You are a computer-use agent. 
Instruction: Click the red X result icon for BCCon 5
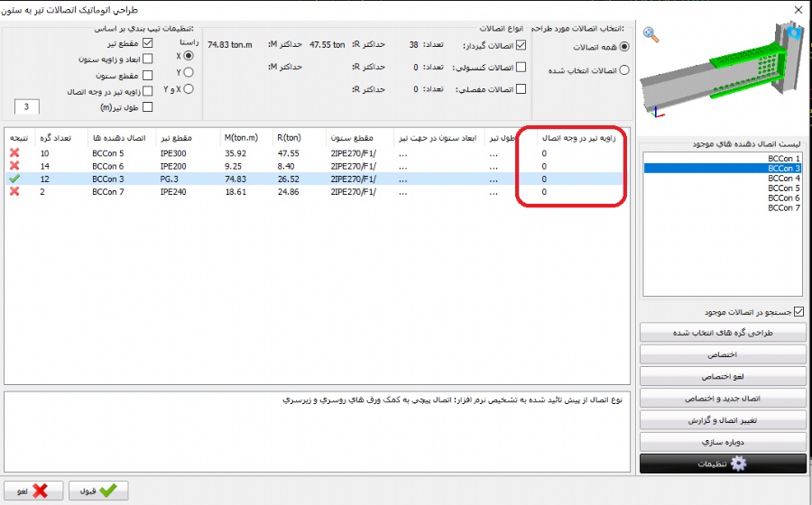pos(14,153)
